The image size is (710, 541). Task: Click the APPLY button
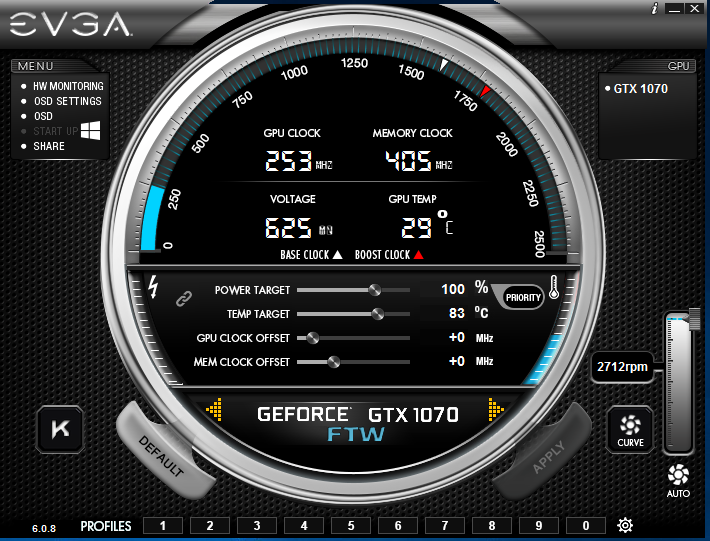pos(548,456)
